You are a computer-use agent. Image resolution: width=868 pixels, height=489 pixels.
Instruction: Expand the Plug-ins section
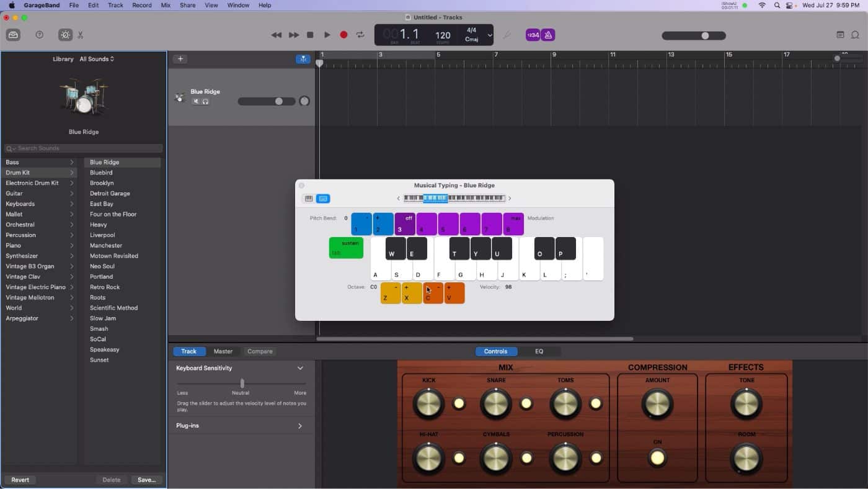pos(300,426)
